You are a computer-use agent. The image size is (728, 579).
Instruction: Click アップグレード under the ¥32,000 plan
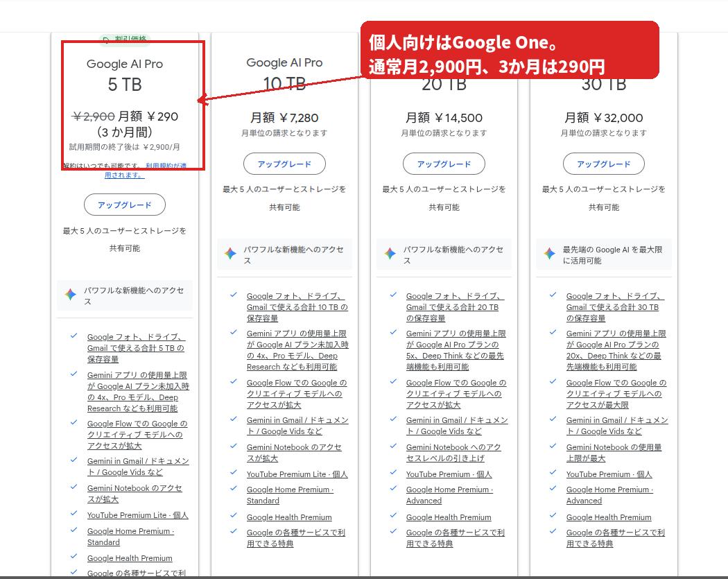coord(604,164)
